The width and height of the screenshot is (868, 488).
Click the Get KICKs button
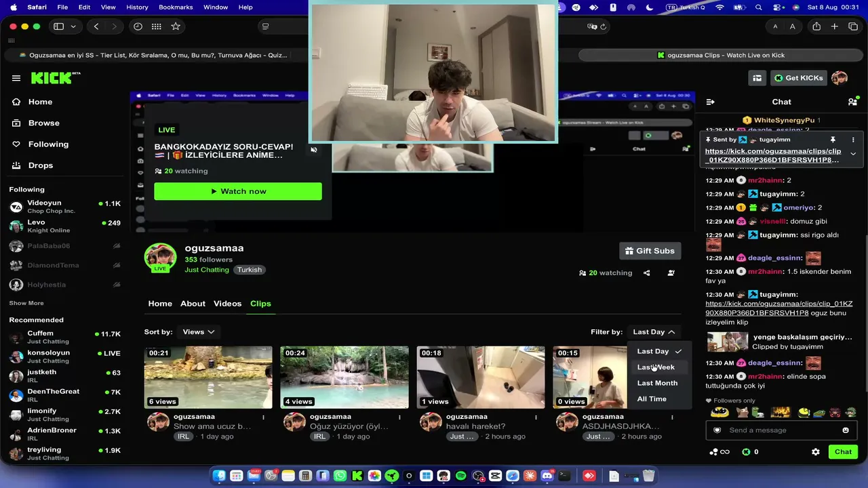click(798, 78)
